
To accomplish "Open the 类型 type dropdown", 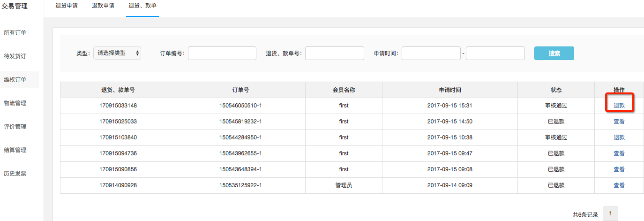I will [x=117, y=53].
